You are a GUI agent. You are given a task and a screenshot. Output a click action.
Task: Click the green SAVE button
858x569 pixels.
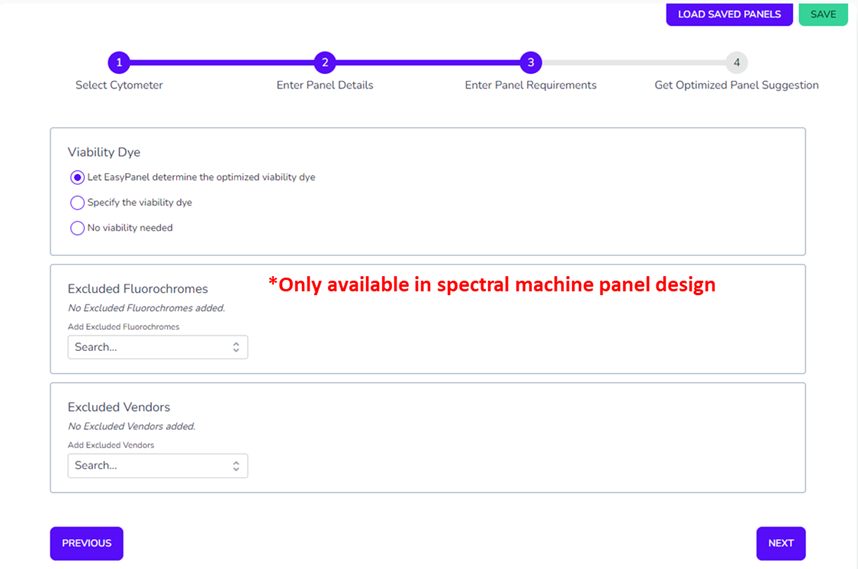[x=823, y=14]
